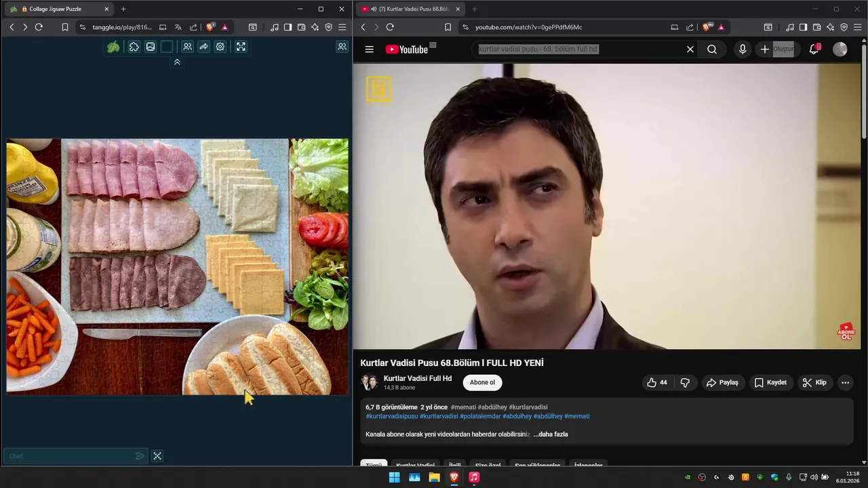Reload the tanggle.io page
Viewport: 868px width, 488px height.
pos(39,27)
